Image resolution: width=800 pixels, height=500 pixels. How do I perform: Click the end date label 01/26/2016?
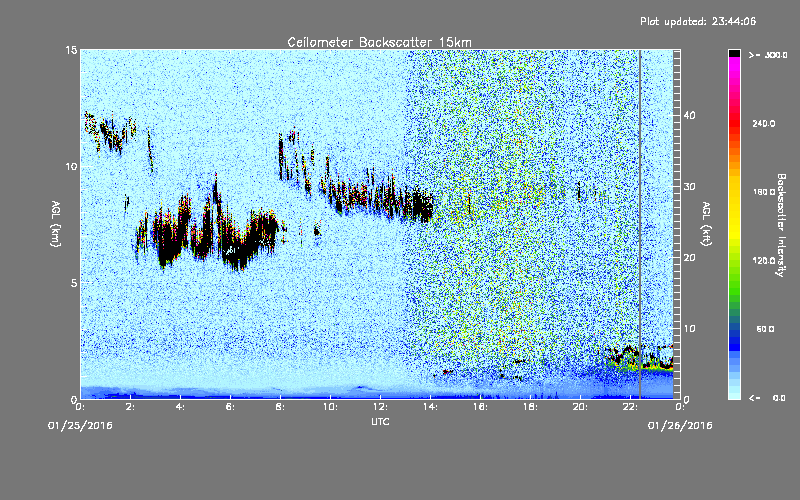[x=680, y=426]
